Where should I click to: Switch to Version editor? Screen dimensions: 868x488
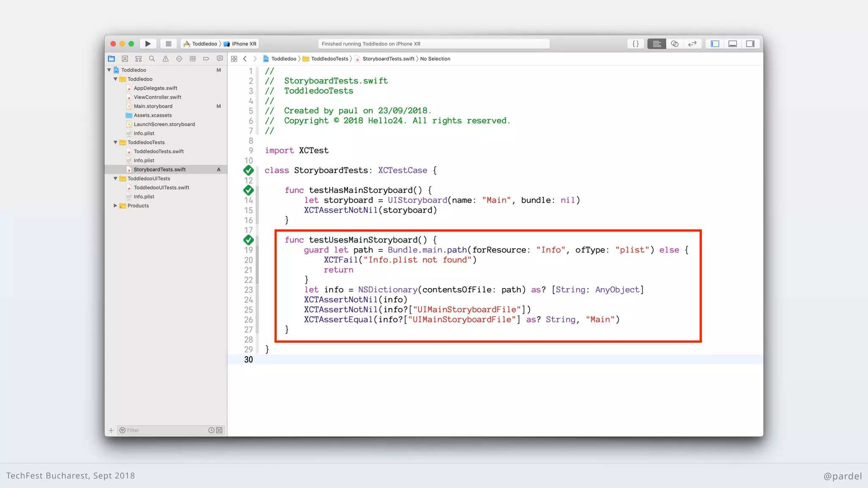pos(692,44)
